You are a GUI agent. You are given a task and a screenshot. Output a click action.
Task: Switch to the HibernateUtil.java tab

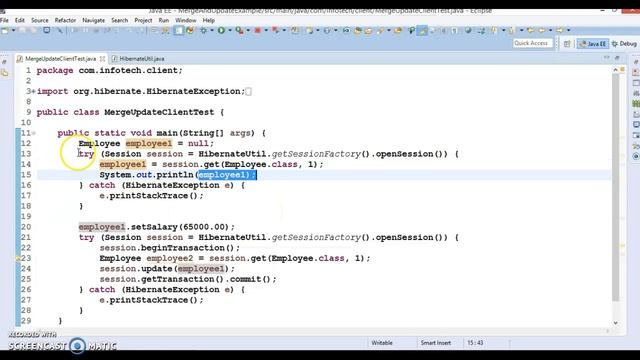point(138,59)
